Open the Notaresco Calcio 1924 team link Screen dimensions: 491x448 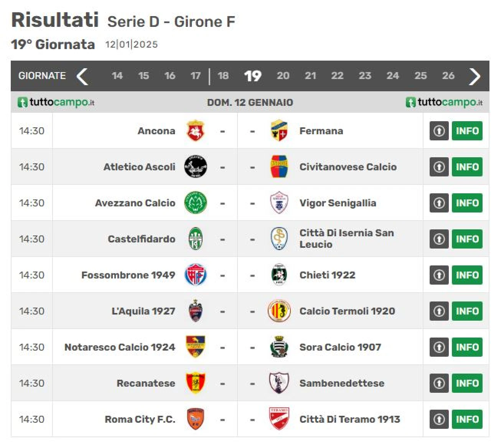point(120,347)
